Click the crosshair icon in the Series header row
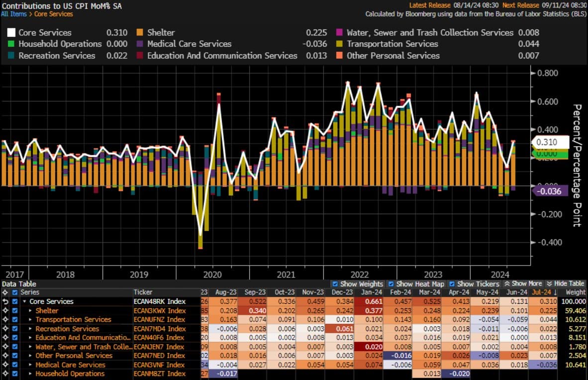Screen dimensions: 588x380 coord(5,292)
